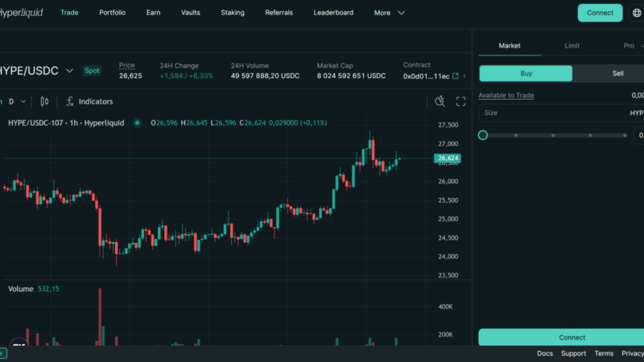Change chart type with candlestick icon

coord(44,101)
